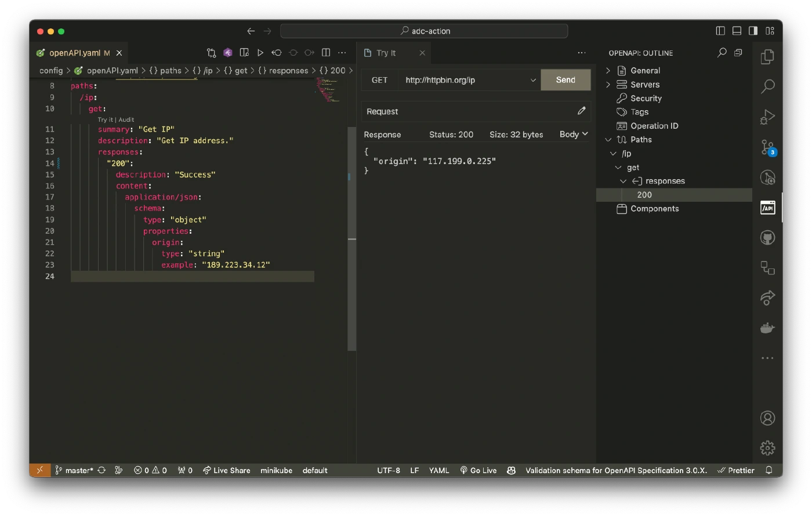Open editor more actions ellipsis
Viewport: 812px width, 516px height.
click(x=342, y=53)
